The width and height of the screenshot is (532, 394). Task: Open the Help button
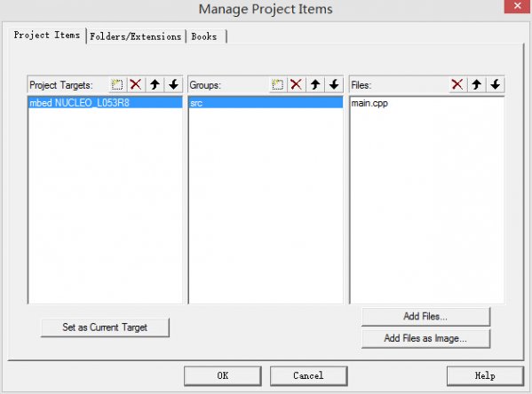click(x=485, y=375)
